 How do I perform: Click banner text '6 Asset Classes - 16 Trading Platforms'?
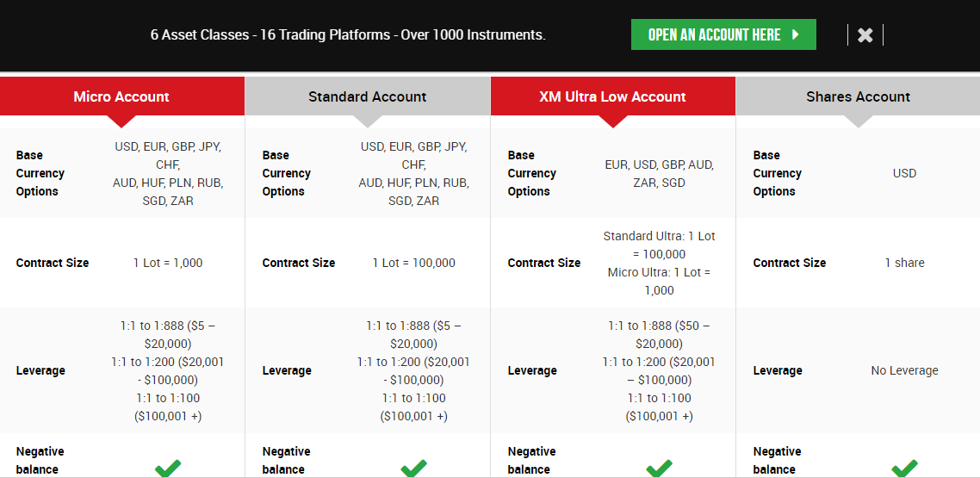tap(270, 35)
